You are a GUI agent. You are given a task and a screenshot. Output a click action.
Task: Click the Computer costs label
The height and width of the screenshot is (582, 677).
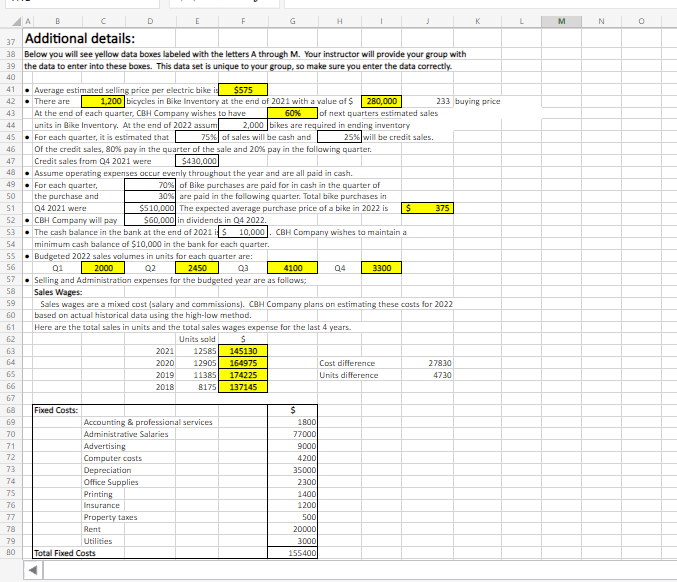[113, 458]
